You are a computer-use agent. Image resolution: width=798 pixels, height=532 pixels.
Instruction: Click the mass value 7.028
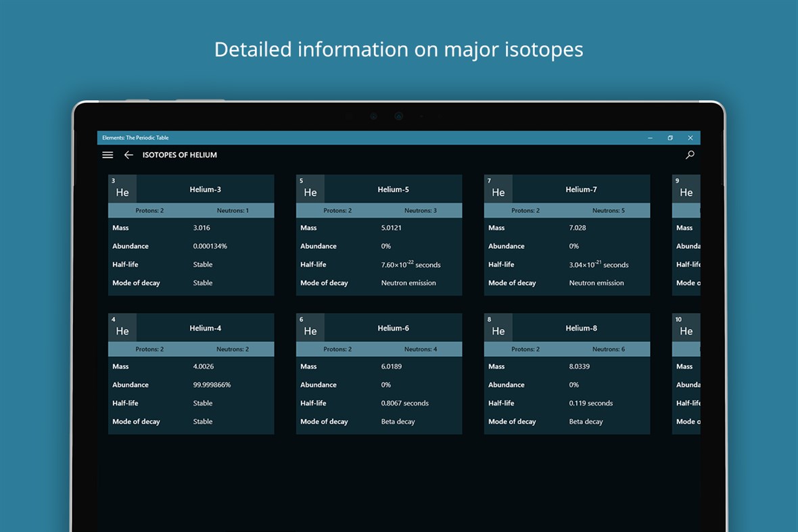pos(577,228)
